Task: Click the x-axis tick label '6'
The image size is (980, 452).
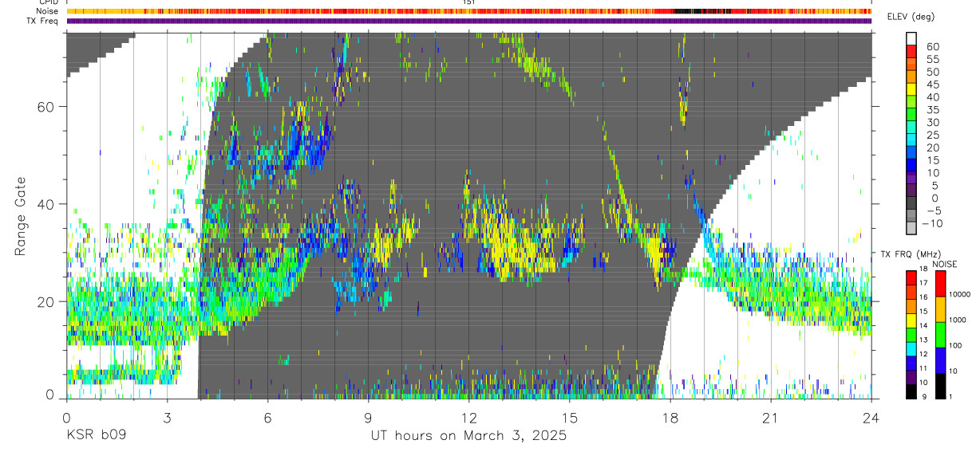Action: coord(267,416)
